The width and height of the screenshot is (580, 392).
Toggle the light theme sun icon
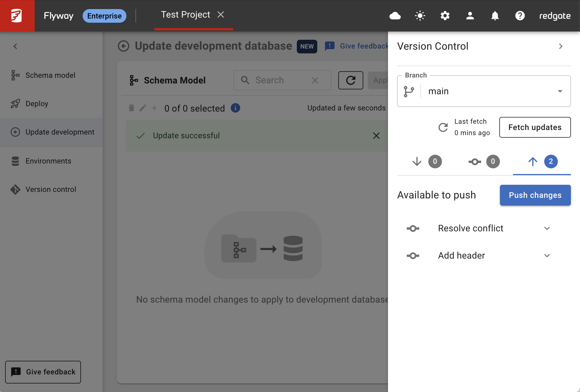pos(420,16)
